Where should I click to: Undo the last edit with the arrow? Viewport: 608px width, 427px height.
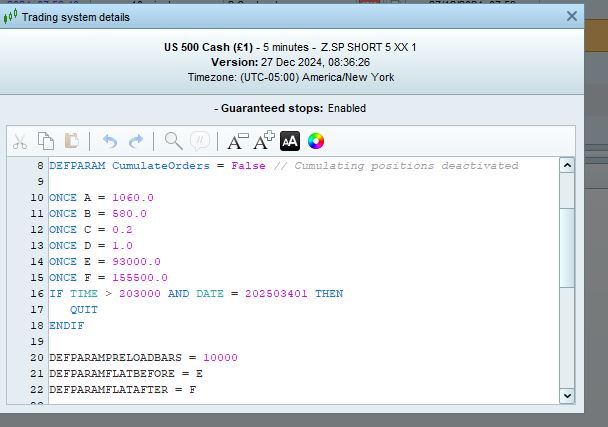110,141
